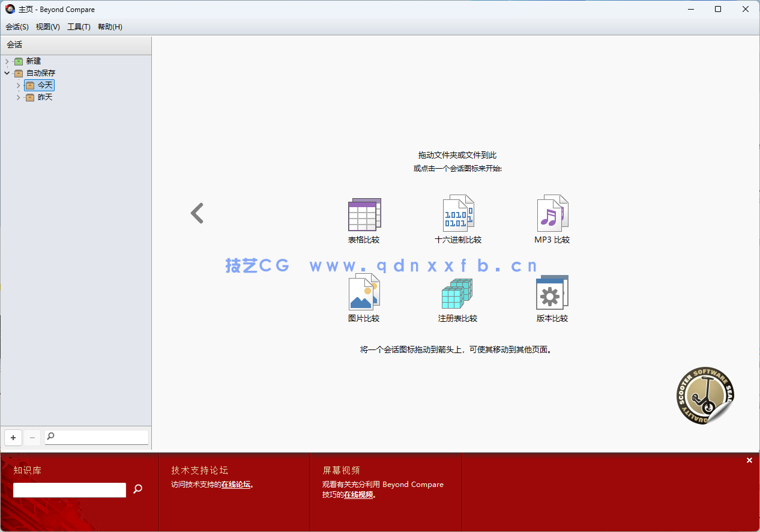Open the 图片比较 (Picture Compare) session
The image size is (760, 532).
coord(364,294)
